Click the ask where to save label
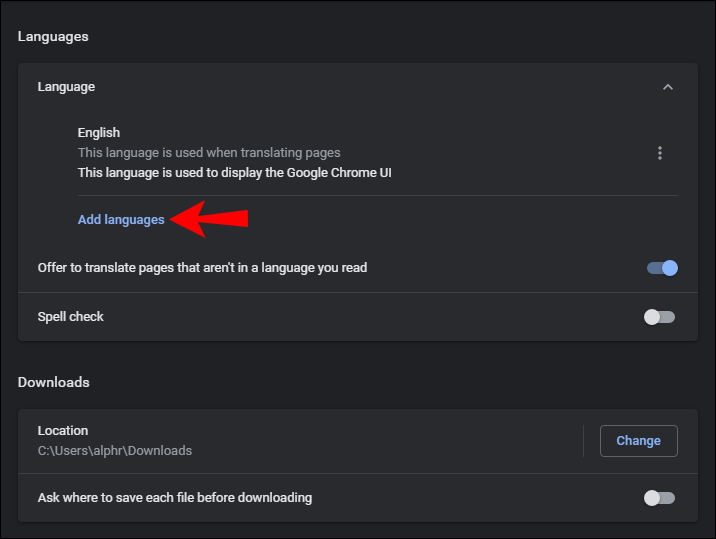 pos(175,497)
